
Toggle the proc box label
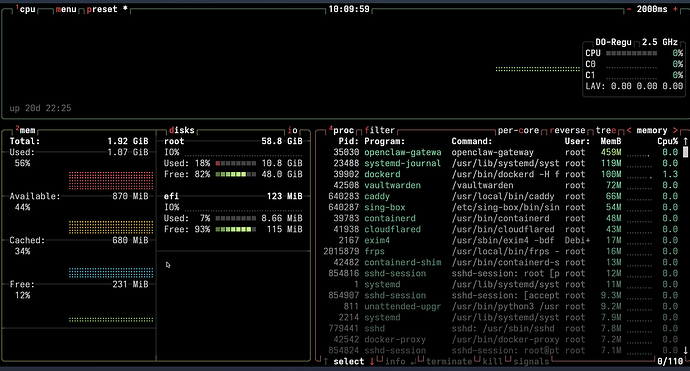tap(342, 130)
